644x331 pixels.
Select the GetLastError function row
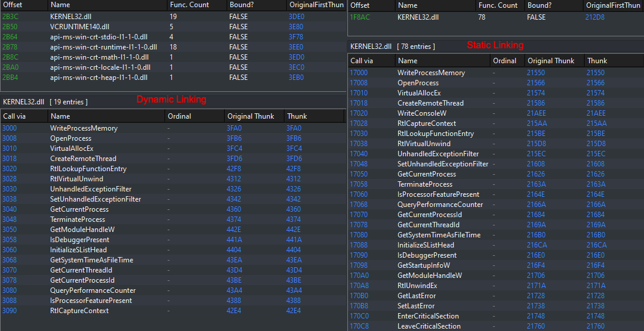pos(496,296)
